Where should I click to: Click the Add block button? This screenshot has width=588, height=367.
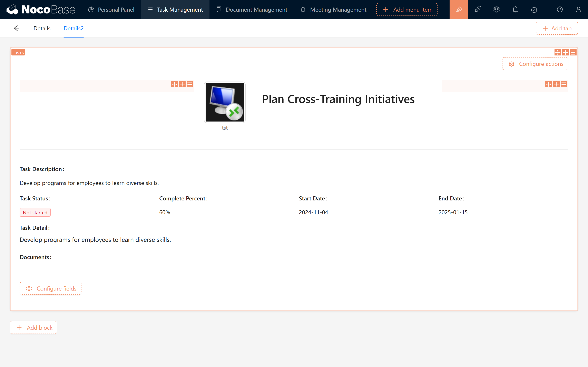pyautogui.click(x=33, y=327)
